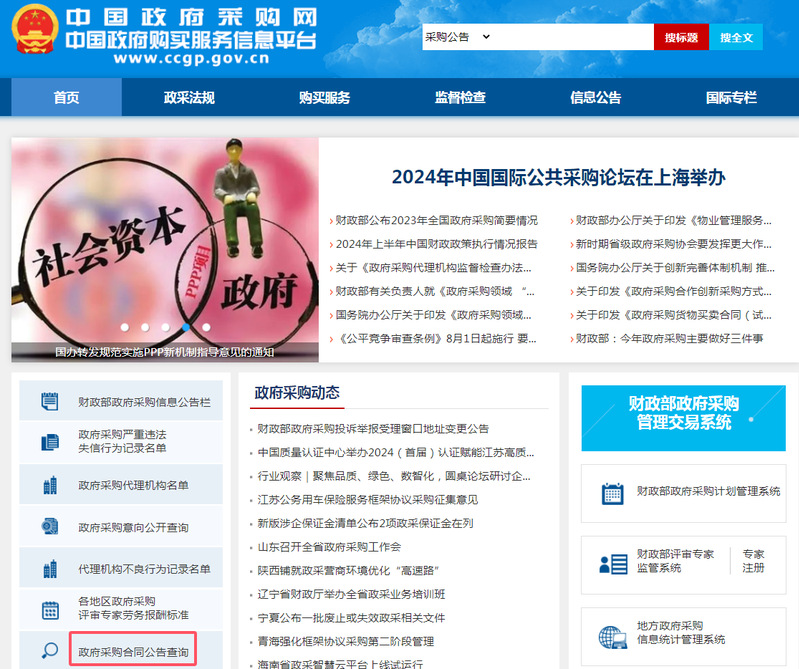
Task: Click the 评审专家劳务报酬标准 calendar icon
Action: (50, 610)
